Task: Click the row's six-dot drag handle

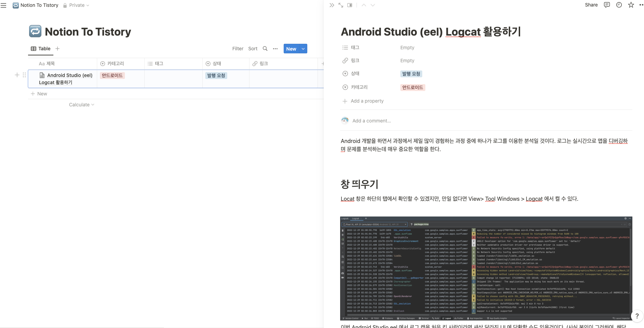Action: [x=24, y=75]
